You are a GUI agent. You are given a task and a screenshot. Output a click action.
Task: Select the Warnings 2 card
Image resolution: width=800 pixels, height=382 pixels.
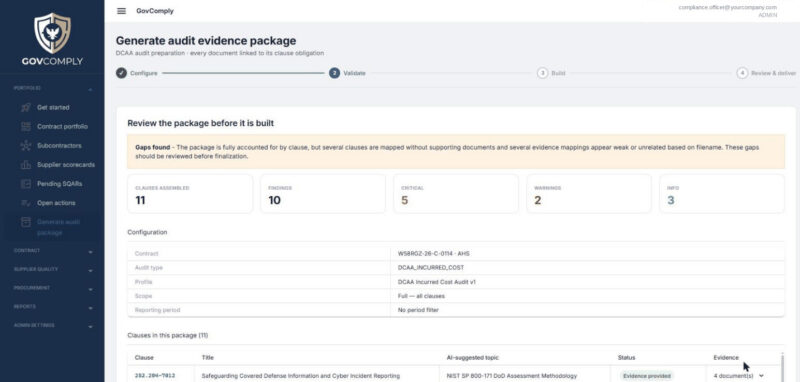589,194
